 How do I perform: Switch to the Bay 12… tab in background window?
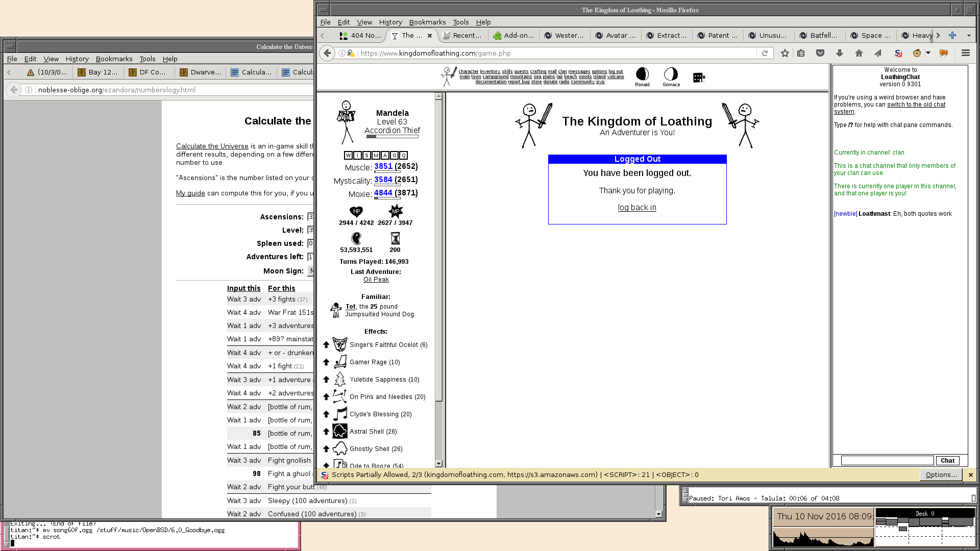click(x=98, y=72)
